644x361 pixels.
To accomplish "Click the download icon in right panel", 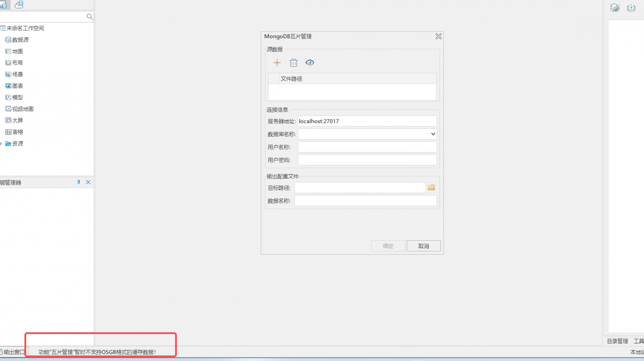I will pyautogui.click(x=631, y=7).
